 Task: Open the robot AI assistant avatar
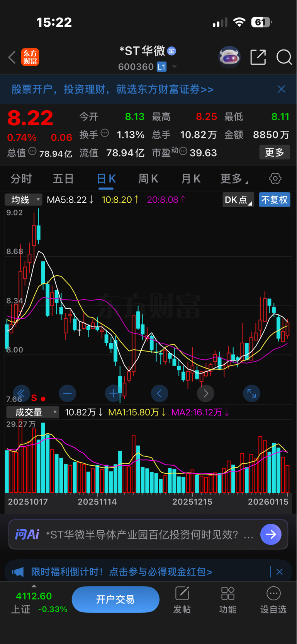point(229,57)
